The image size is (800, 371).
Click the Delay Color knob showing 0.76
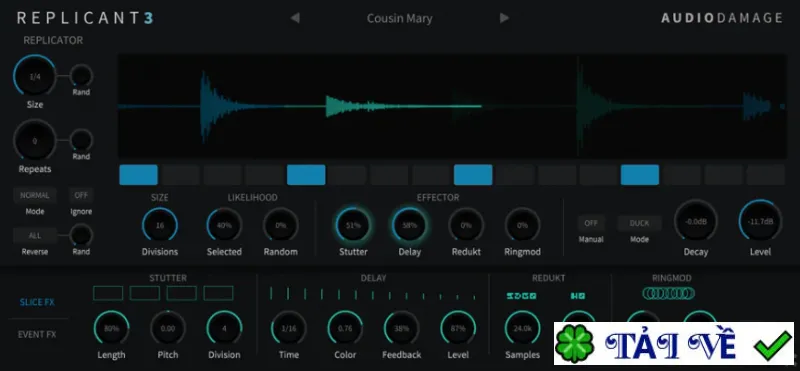(345, 328)
